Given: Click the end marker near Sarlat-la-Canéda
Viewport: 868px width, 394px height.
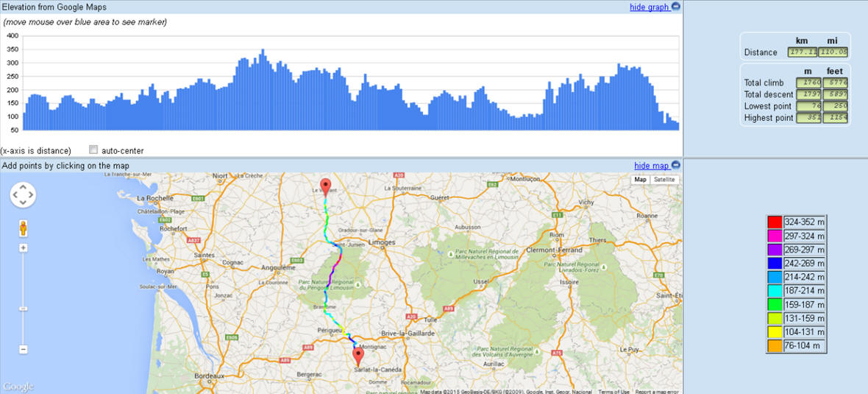Looking at the screenshot, I should (358, 355).
